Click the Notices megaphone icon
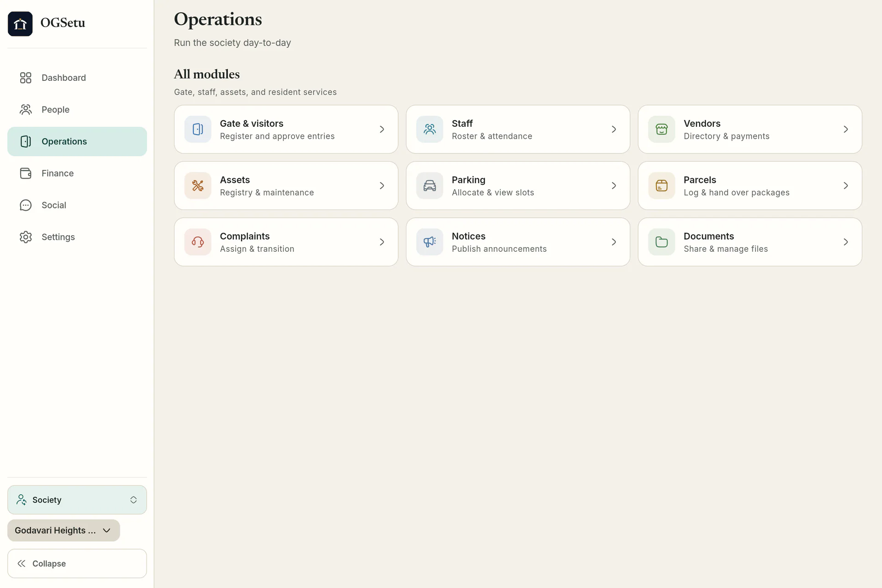The width and height of the screenshot is (882, 588). (430, 242)
